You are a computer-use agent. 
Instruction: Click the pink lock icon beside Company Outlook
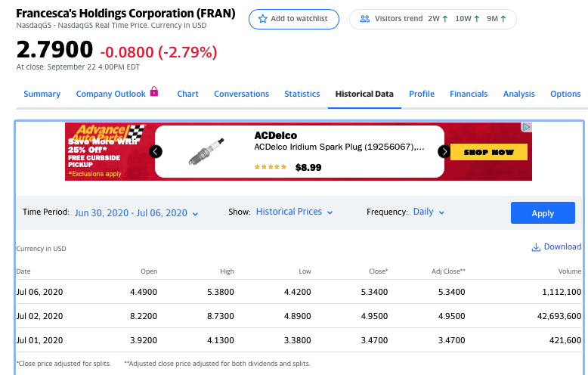(x=154, y=91)
